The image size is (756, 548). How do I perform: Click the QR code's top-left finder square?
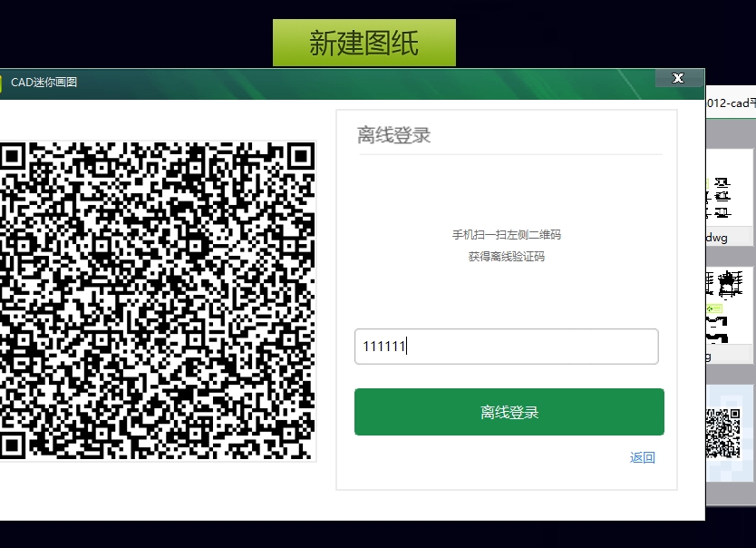tap(12, 156)
